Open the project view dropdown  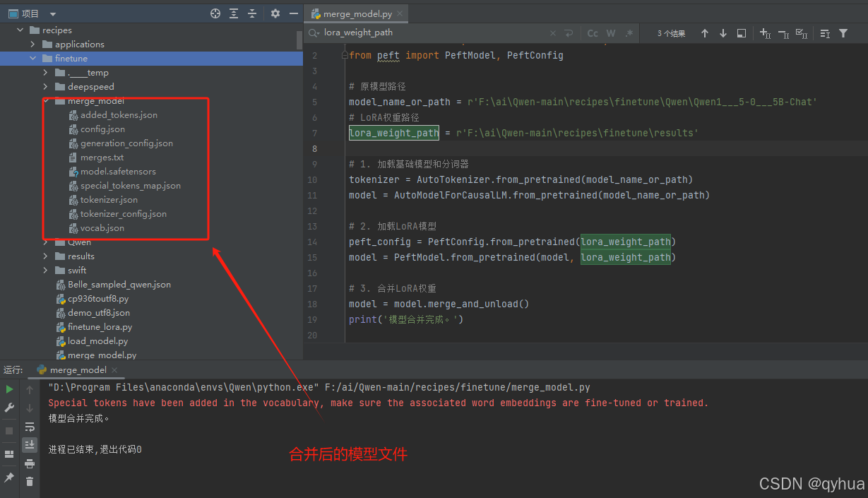(53, 13)
